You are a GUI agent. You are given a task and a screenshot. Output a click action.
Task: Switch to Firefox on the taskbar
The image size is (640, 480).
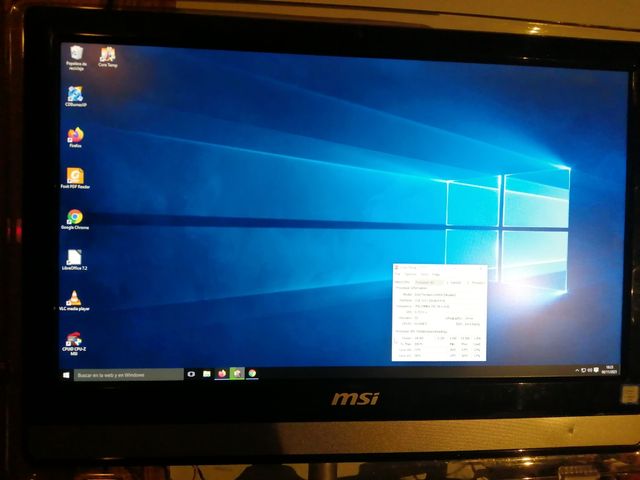click(x=222, y=374)
